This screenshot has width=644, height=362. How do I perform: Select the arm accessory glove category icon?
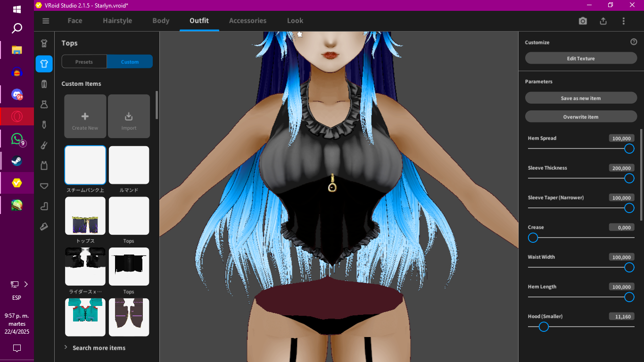click(44, 145)
